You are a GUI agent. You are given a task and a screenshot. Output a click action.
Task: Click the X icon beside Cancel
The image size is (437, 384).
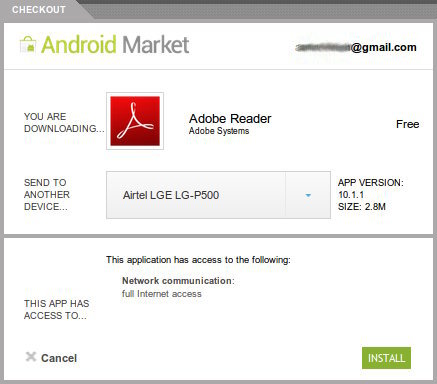[31, 357]
